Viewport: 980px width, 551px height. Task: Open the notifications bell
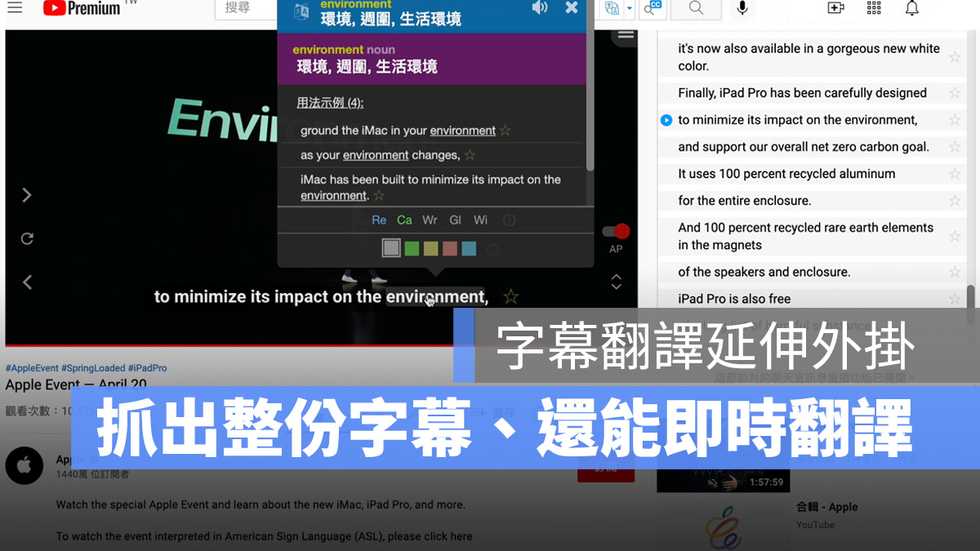pyautogui.click(x=912, y=8)
